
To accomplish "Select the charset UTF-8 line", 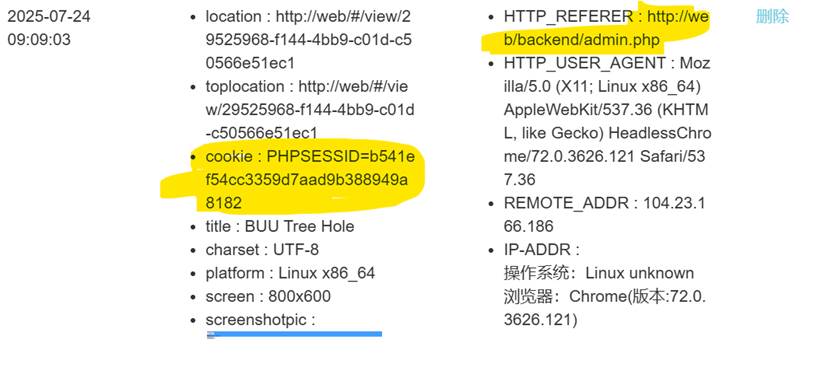I will click(x=262, y=250).
